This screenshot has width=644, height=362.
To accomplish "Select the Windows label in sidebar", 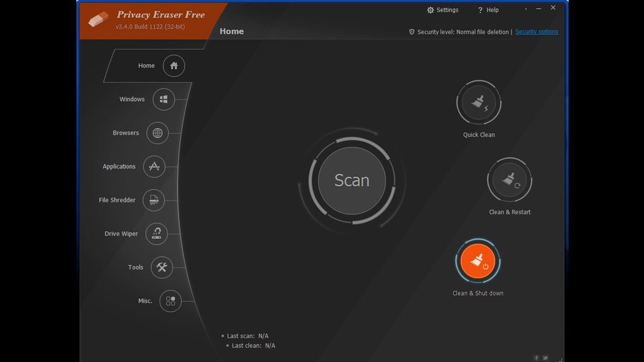I will coord(132,99).
